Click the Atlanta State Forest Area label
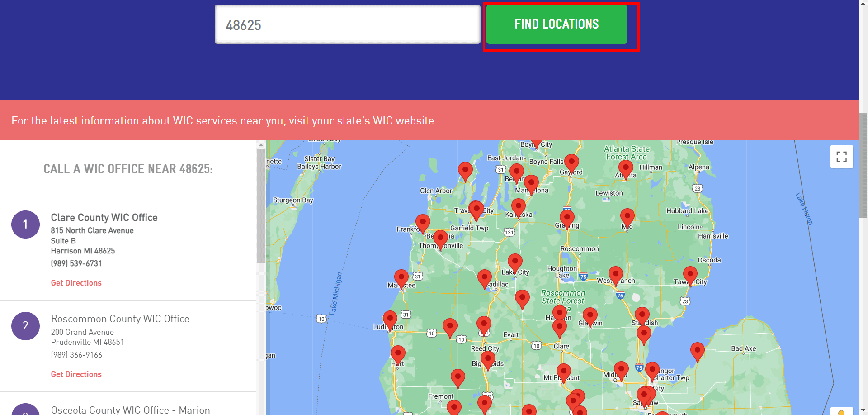The height and width of the screenshot is (415, 868). 627,153
